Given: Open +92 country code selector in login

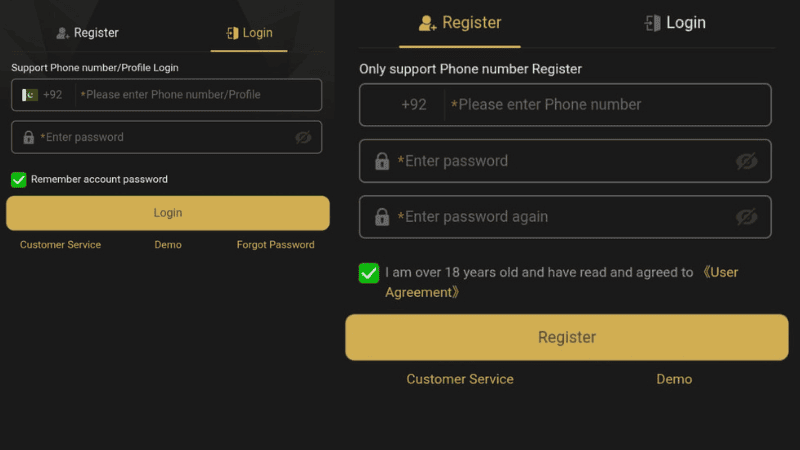Looking at the screenshot, I should point(52,95).
